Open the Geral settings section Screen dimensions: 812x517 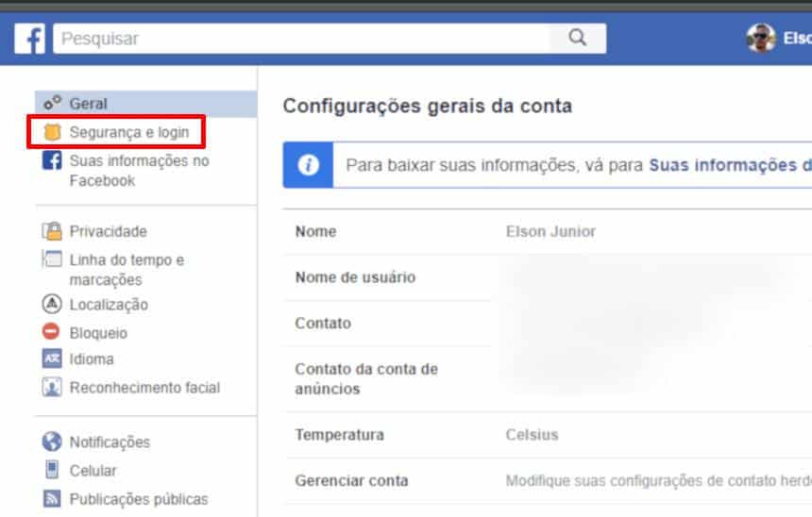[146, 104]
